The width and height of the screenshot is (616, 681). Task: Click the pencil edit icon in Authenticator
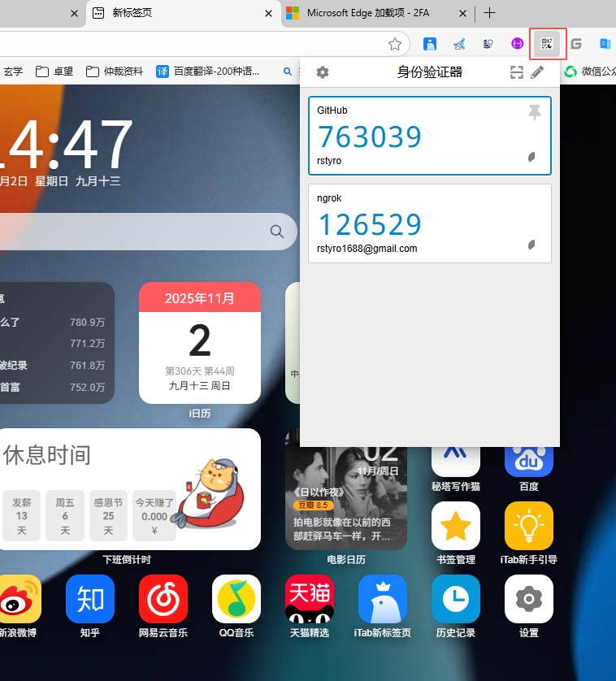click(537, 72)
